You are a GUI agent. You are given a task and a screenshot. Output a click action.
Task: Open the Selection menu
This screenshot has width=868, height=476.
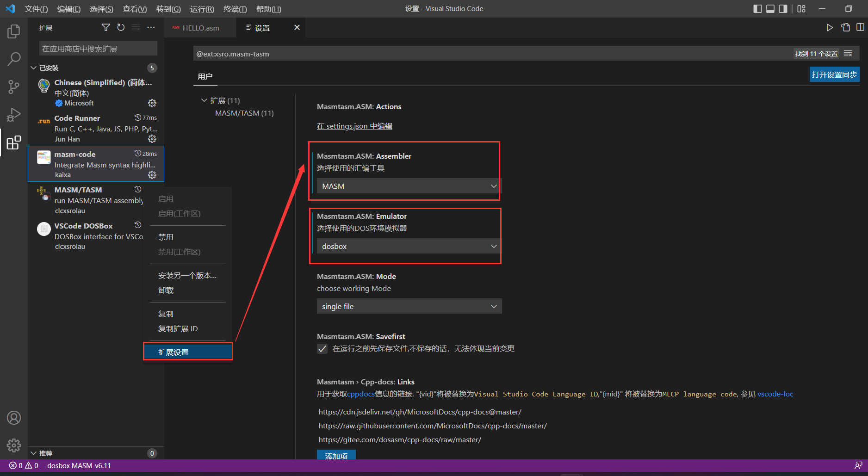click(101, 9)
